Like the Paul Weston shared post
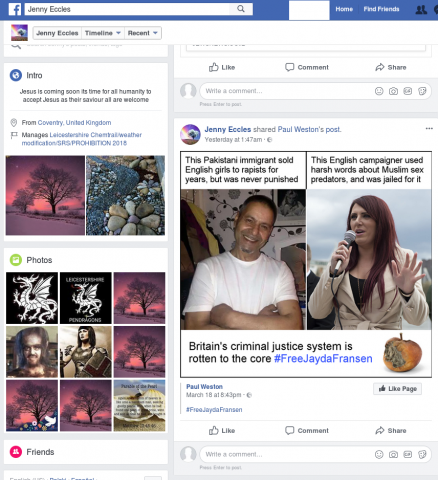The height and width of the screenshot is (480, 438). click(222, 431)
